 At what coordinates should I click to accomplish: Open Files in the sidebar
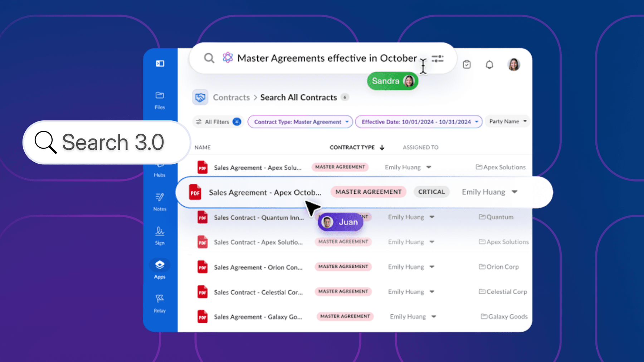160,100
